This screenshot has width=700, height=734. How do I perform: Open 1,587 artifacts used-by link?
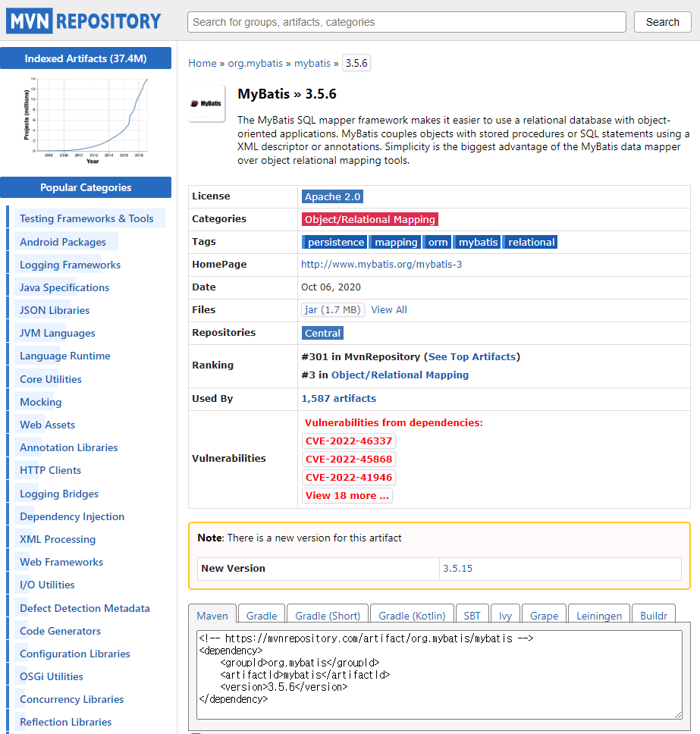point(338,398)
